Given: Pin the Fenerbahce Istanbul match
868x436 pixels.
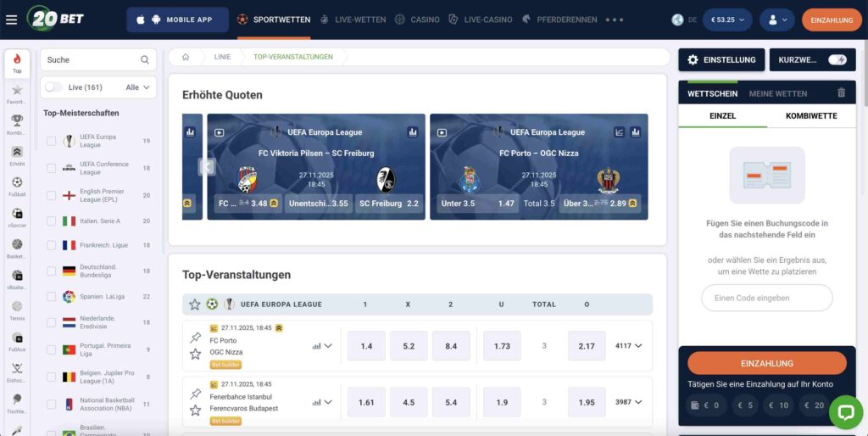Looking at the screenshot, I should [196, 394].
